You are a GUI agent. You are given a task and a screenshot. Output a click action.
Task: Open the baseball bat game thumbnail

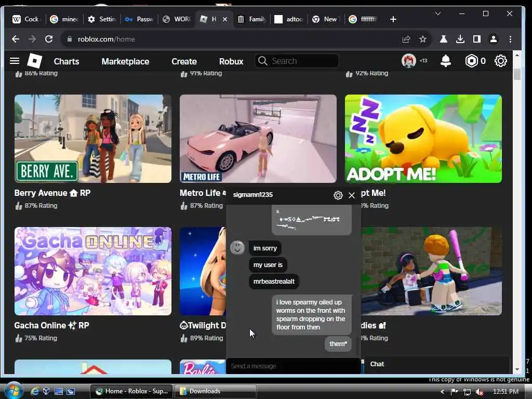click(x=431, y=271)
